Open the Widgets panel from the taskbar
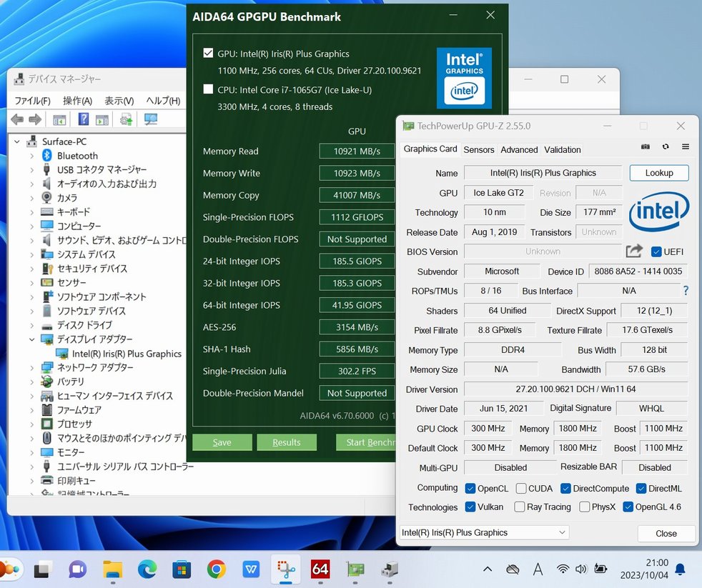The height and width of the screenshot is (588, 702). [10, 569]
